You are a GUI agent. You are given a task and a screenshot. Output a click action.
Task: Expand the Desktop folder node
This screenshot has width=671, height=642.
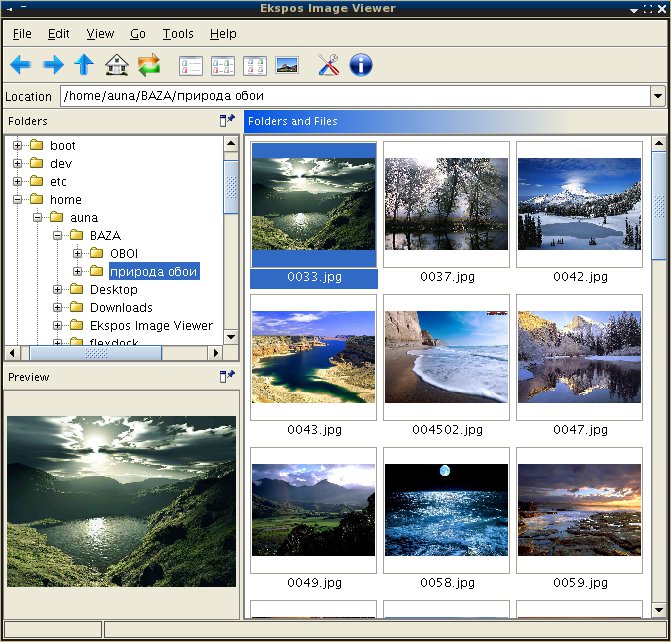coord(57,289)
